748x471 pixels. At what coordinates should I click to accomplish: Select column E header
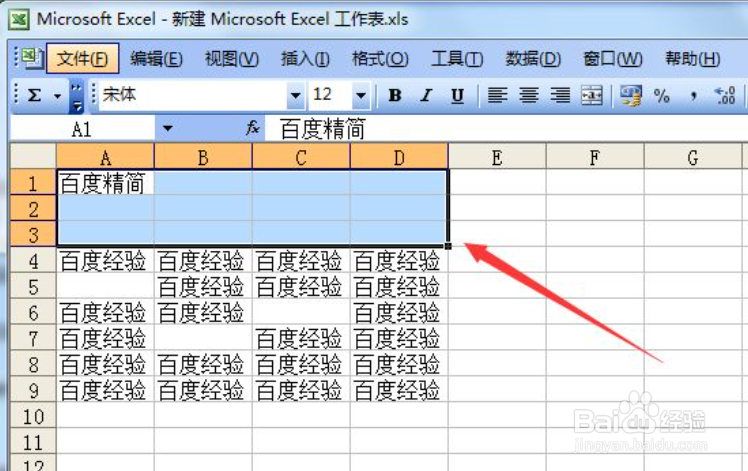[497, 157]
